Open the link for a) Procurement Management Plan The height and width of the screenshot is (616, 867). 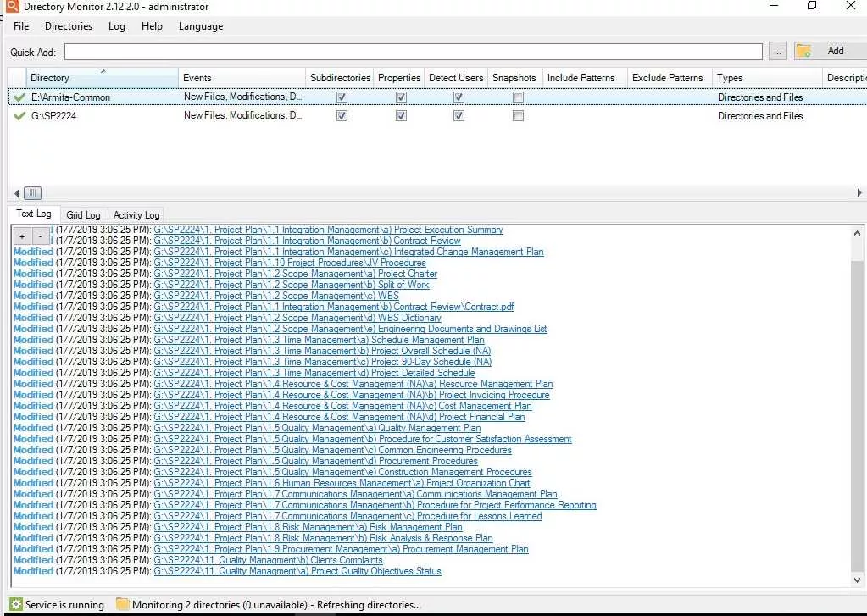[x=342, y=549]
